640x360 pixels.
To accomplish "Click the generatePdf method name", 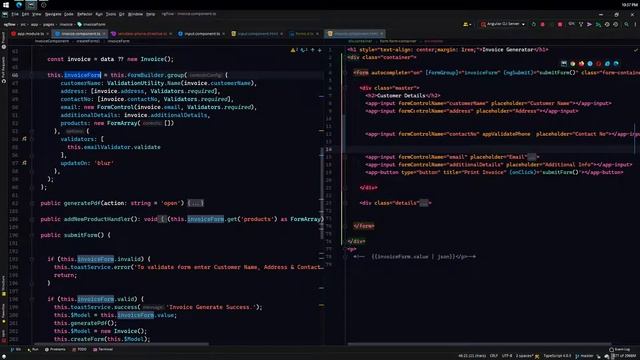I will (82, 203).
